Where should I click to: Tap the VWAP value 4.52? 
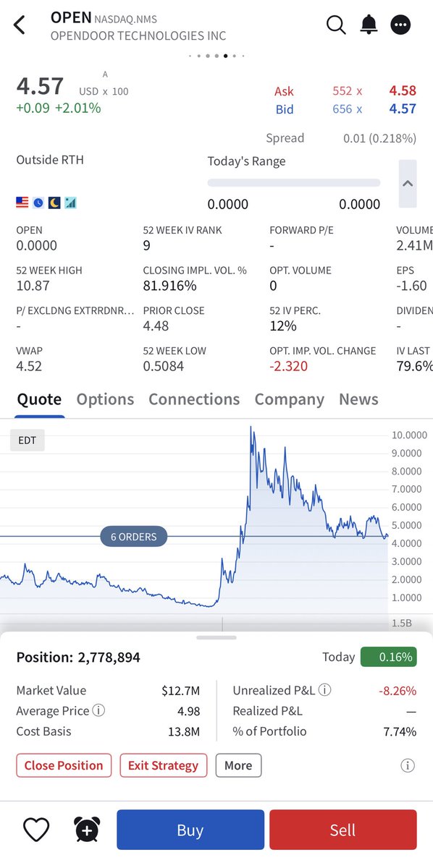click(x=29, y=366)
